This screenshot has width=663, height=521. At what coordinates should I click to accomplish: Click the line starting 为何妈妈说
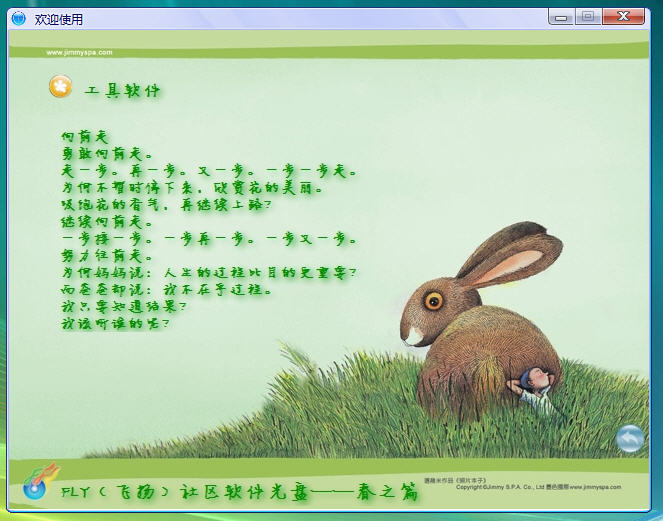tap(209, 273)
